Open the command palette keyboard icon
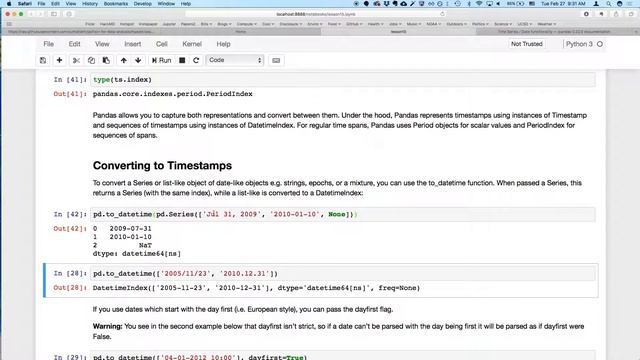This screenshot has height=360, width=640. click(276, 60)
